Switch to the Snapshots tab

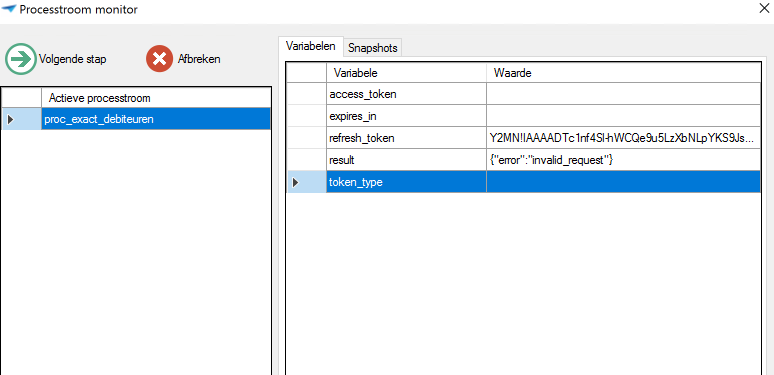click(x=373, y=48)
